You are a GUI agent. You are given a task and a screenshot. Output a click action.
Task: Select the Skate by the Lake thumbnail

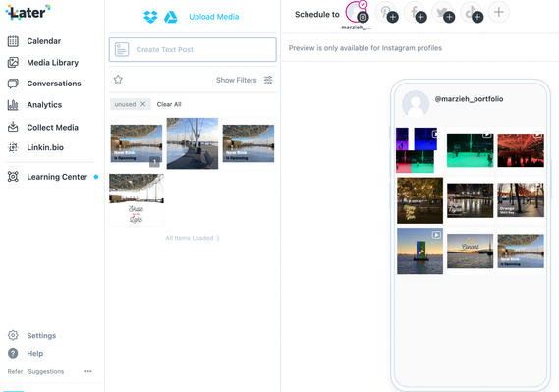pyautogui.click(x=137, y=199)
